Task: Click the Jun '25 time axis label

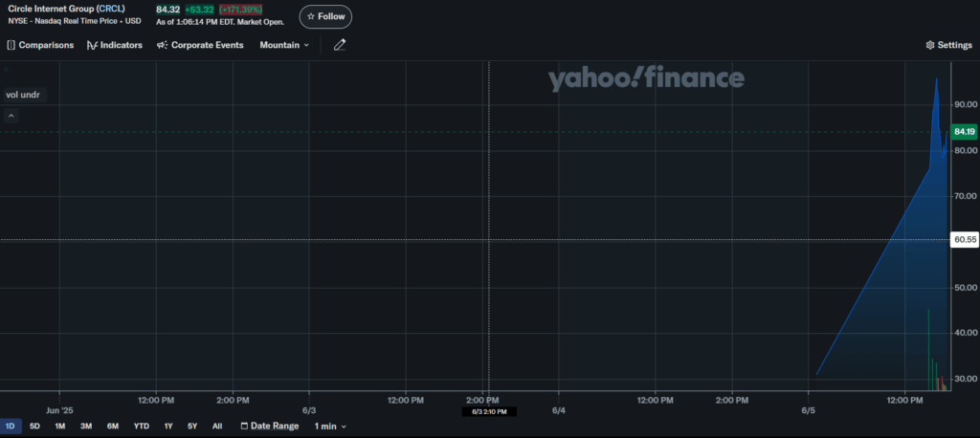Action: pyautogui.click(x=60, y=410)
